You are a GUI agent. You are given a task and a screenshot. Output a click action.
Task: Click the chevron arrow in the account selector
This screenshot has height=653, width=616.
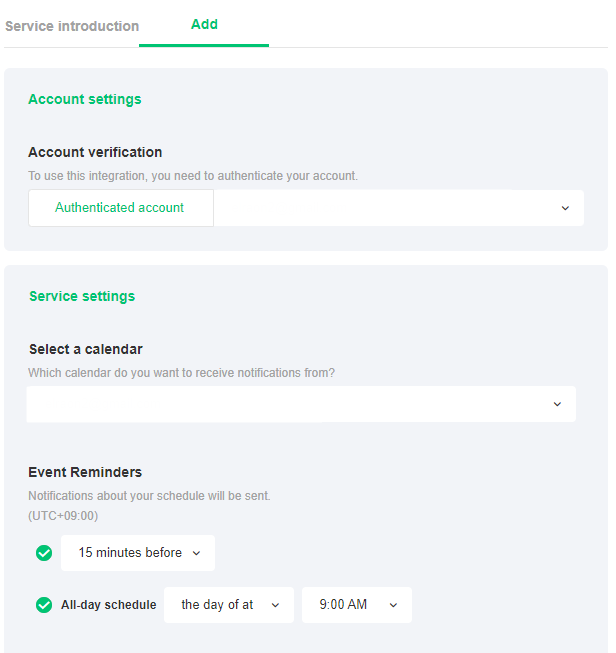click(x=565, y=208)
